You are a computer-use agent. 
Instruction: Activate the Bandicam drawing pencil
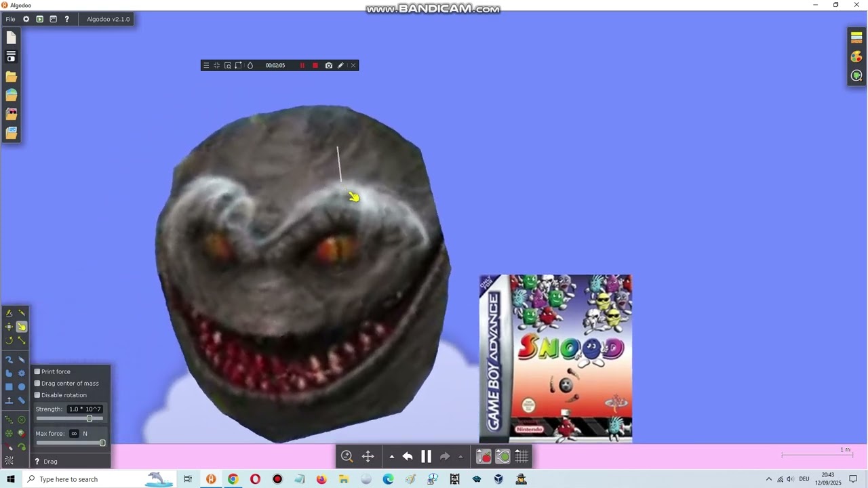coord(340,65)
